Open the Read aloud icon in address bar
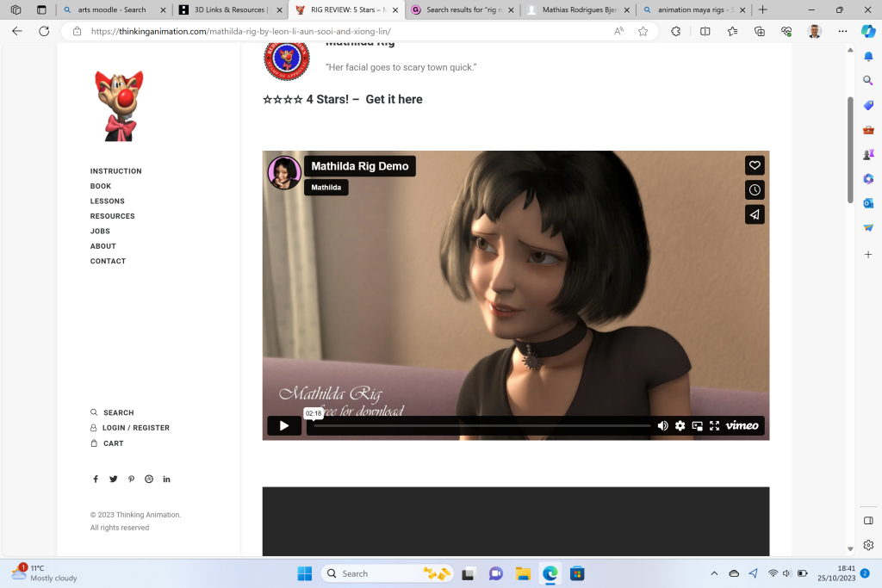 pos(618,32)
